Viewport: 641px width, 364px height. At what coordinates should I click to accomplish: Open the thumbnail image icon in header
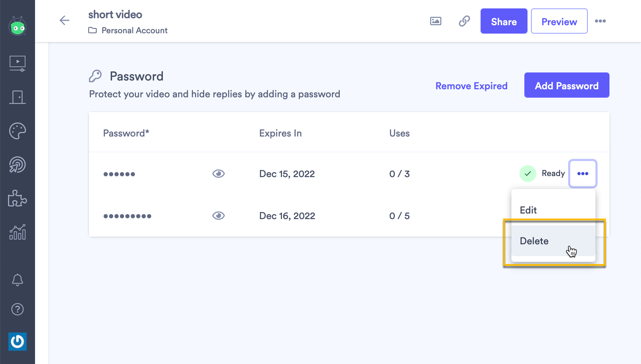tap(435, 21)
